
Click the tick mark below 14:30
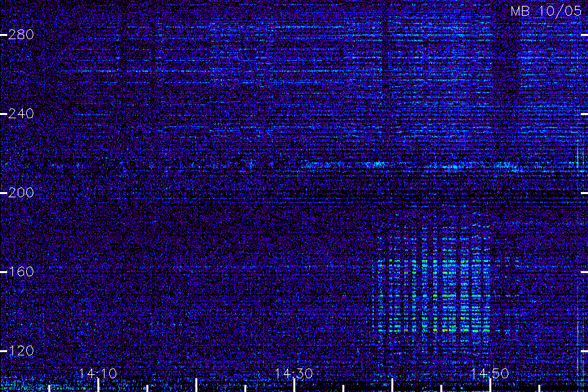point(295,385)
